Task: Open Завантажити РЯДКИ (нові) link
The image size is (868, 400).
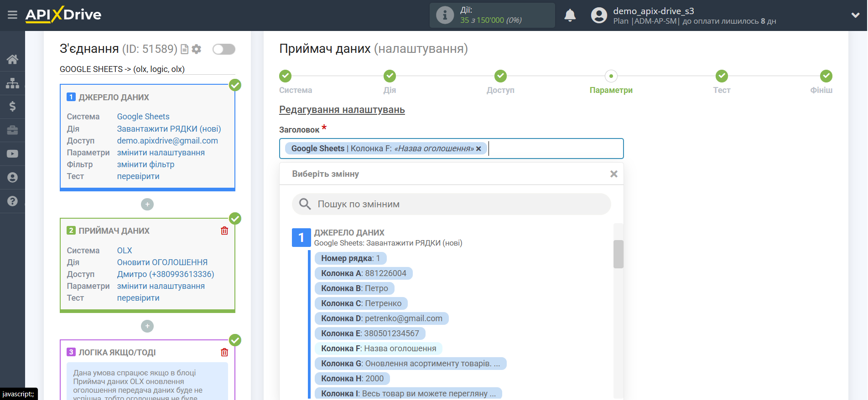Action: (x=169, y=129)
